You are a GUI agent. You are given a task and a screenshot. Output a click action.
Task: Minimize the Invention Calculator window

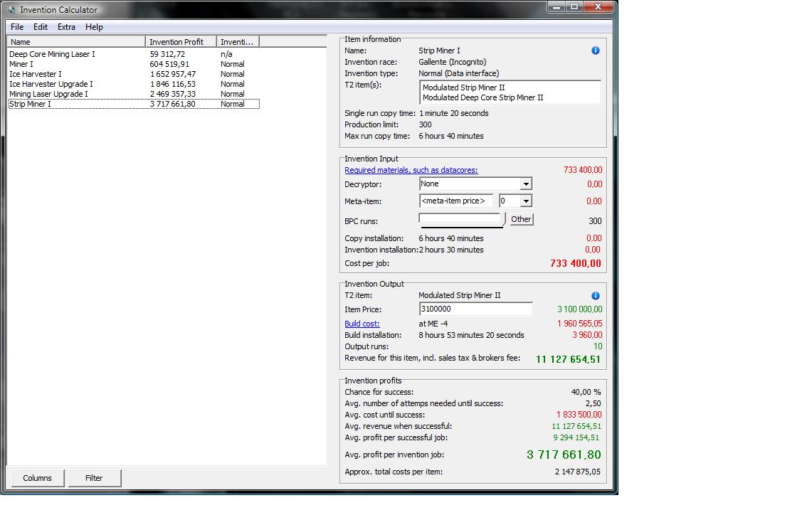tap(557, 6)
